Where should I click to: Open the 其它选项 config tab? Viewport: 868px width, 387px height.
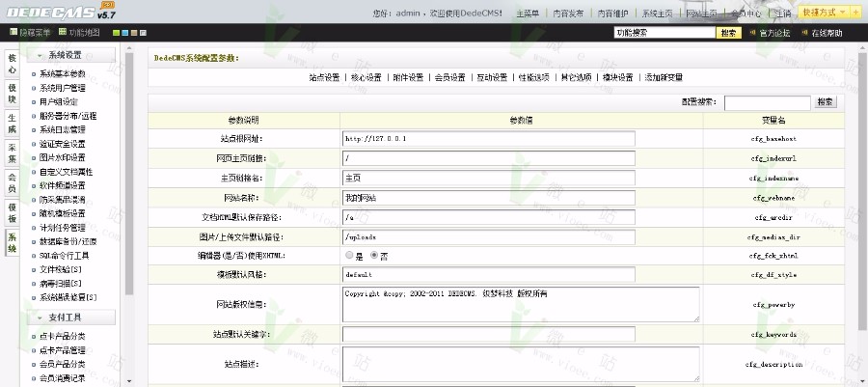(577, 77)
